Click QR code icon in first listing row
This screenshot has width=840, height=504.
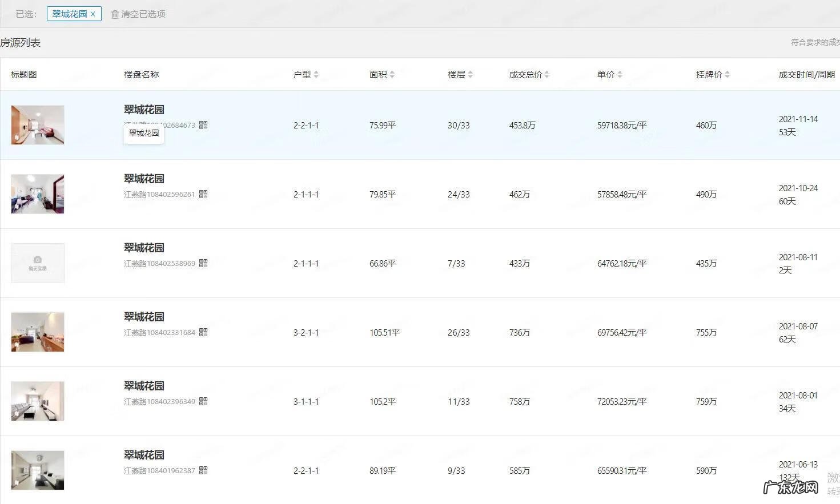203,125
